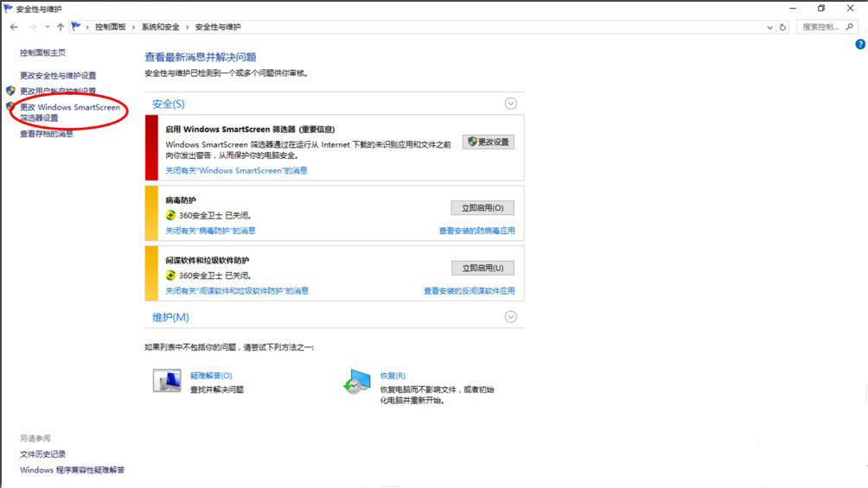
Task: Click 间谍软件和垃圾软件防护 title text
Action: (x=207, y=260)
